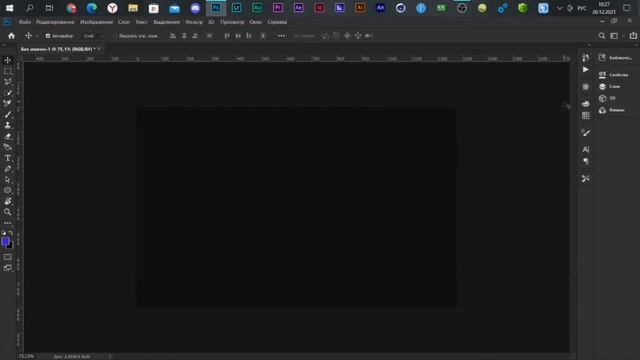Open the search magnifier in options bar

point(602,36)
